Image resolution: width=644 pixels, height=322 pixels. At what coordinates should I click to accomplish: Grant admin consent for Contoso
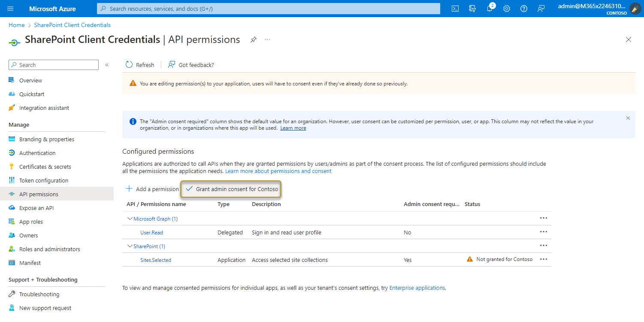[x=231, y=189]
